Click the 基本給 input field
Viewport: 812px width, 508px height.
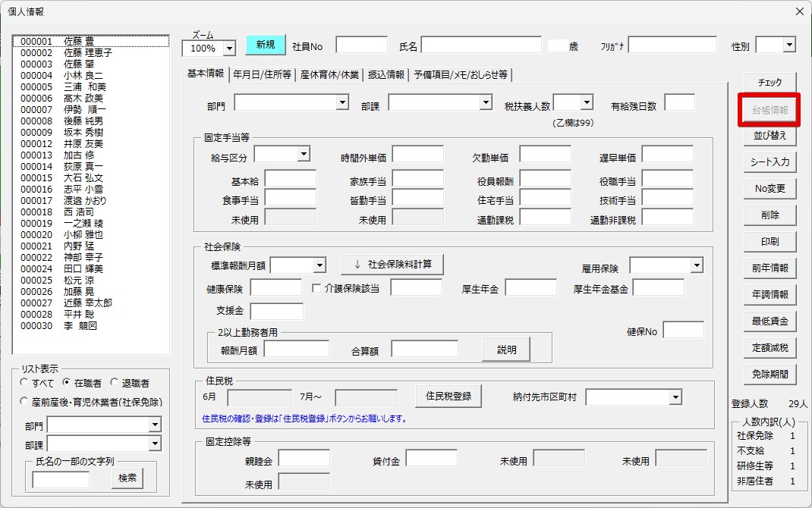click(x=291, y=179)
